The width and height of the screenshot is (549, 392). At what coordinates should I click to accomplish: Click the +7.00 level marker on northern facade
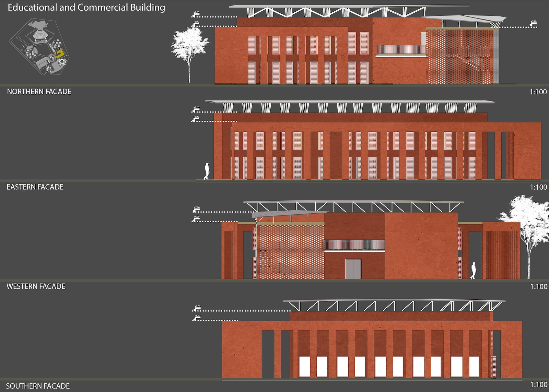(196, 14)
